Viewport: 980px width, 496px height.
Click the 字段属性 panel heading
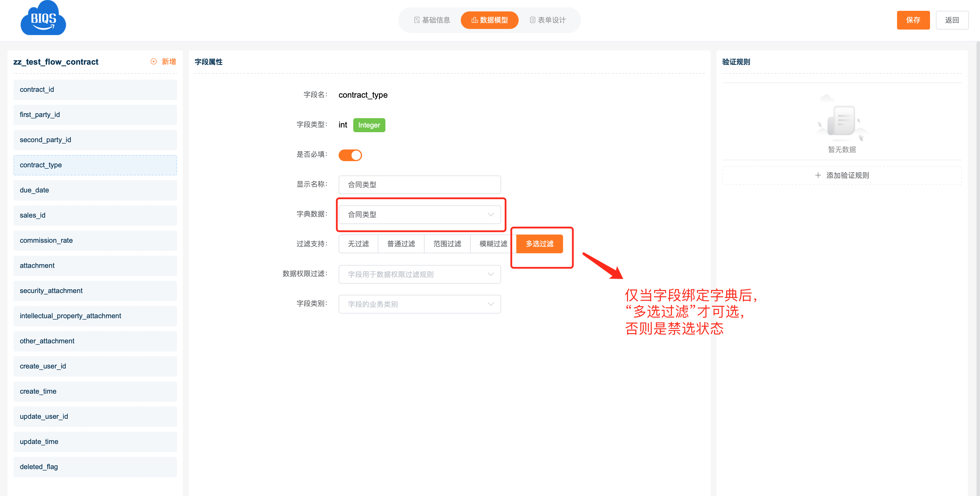209,62
